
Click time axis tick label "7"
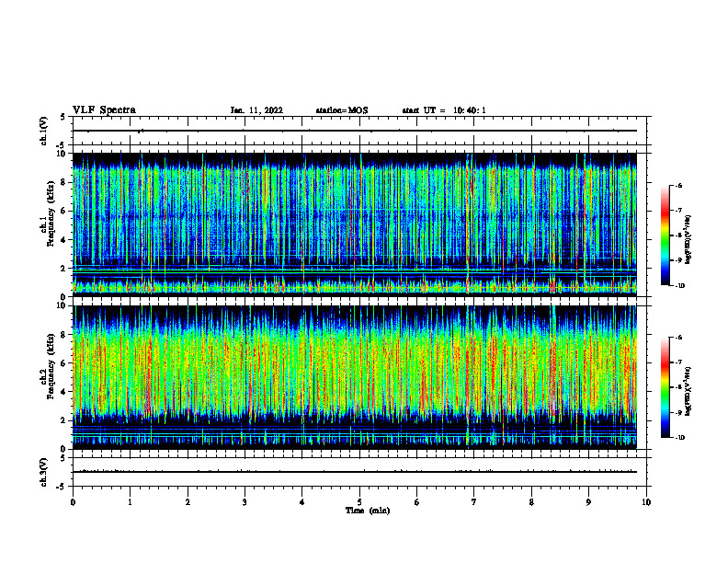[x=474, y=502]
